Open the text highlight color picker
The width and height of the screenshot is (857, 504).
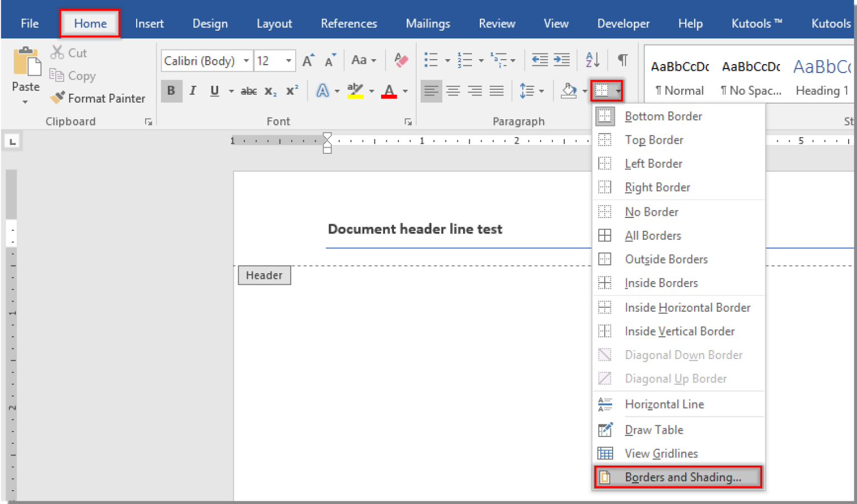pyautogui.click(x=372, y=91)
